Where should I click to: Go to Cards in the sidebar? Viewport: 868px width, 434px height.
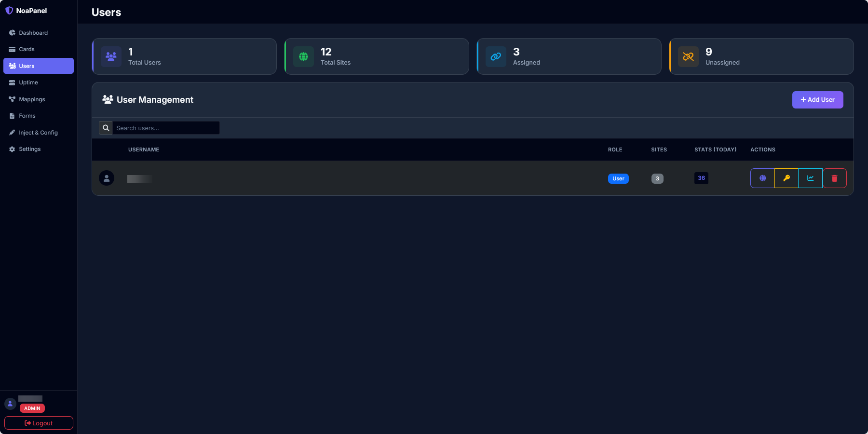click(27, 49)
